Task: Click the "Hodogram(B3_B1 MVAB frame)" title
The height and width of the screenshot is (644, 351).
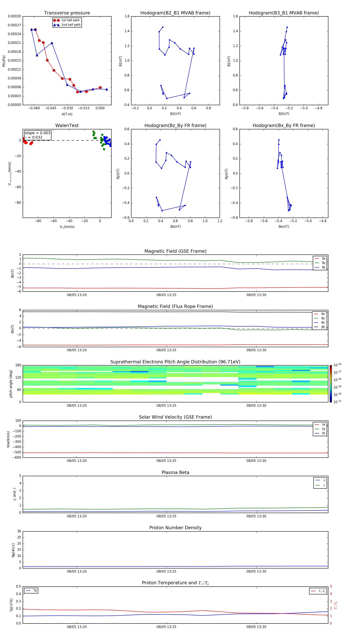Action: coord(284,13)
